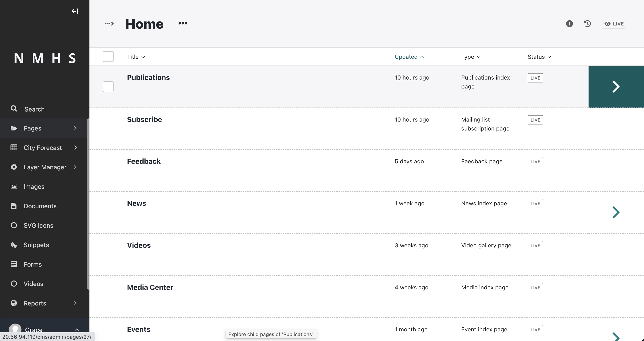Click the Reports globe icon
644x341 pixels.
pos(14,303)
